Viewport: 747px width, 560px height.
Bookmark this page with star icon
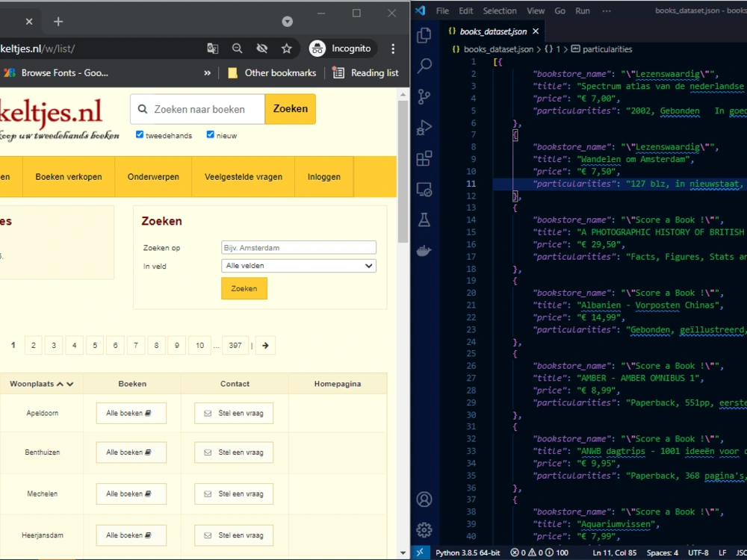tap(286, 49)
